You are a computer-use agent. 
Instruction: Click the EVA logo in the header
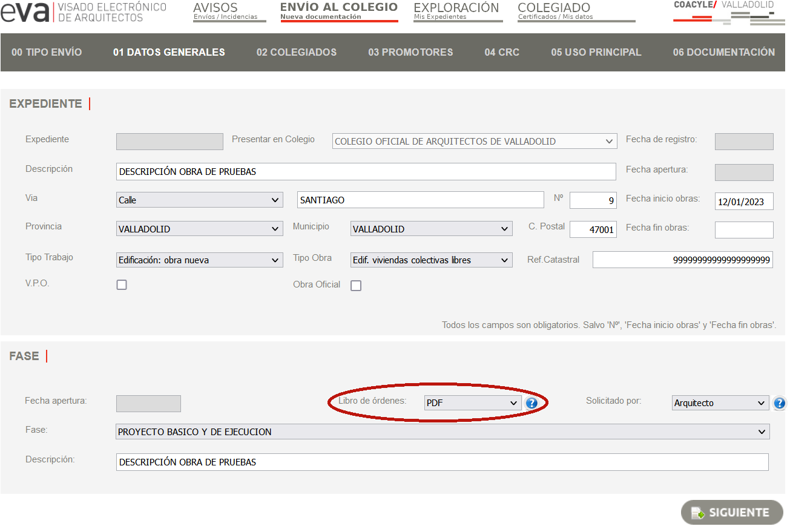coord(25,12)
